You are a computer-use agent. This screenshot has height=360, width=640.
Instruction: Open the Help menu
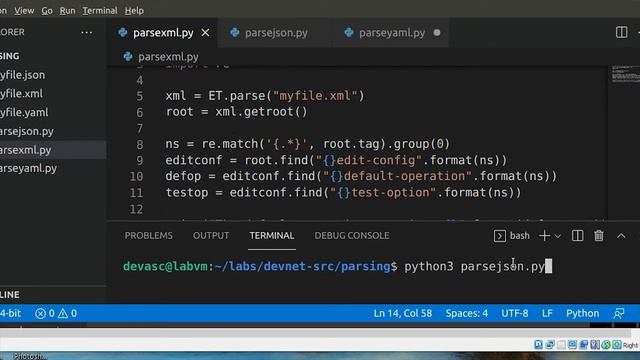pyautogui.click(x=134, y=11)
